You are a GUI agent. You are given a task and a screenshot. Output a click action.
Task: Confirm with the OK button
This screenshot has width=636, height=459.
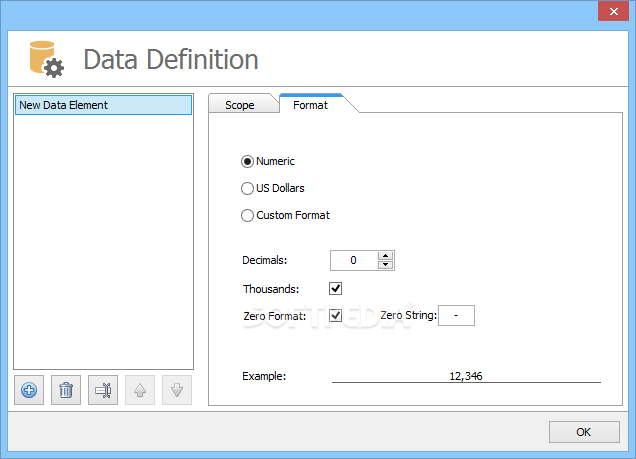584,432
